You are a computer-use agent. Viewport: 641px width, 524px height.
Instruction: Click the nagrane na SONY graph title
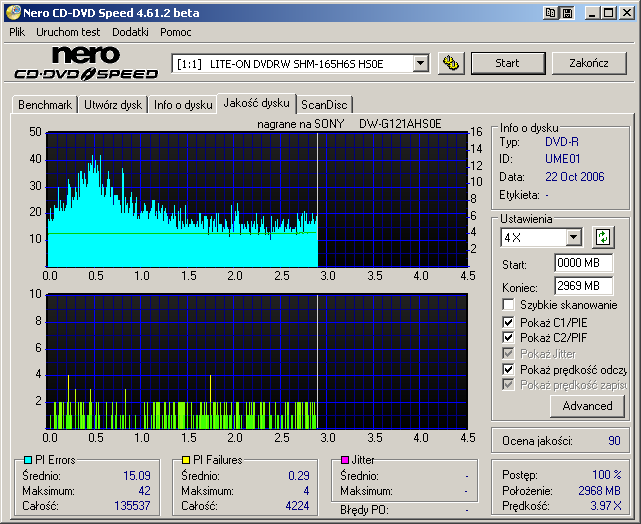[x=349, y=124]
